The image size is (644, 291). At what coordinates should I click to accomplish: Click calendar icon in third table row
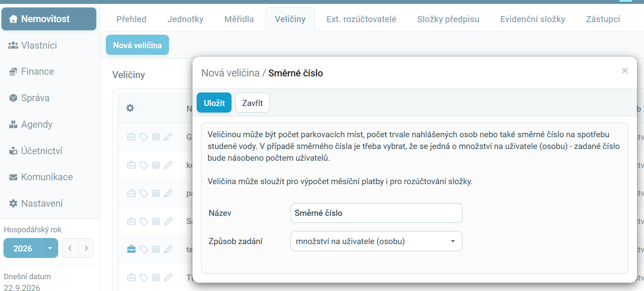pos(156,193)
